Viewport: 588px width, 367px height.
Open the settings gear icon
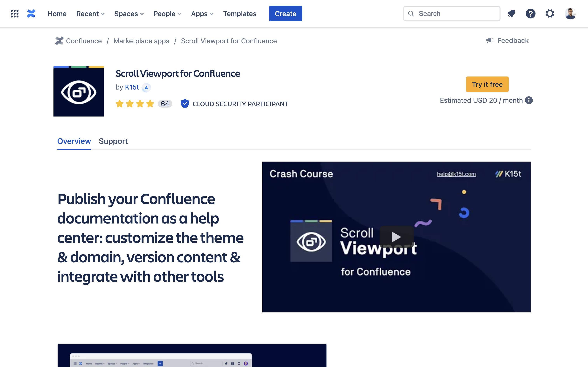click(x=550, y=14)
